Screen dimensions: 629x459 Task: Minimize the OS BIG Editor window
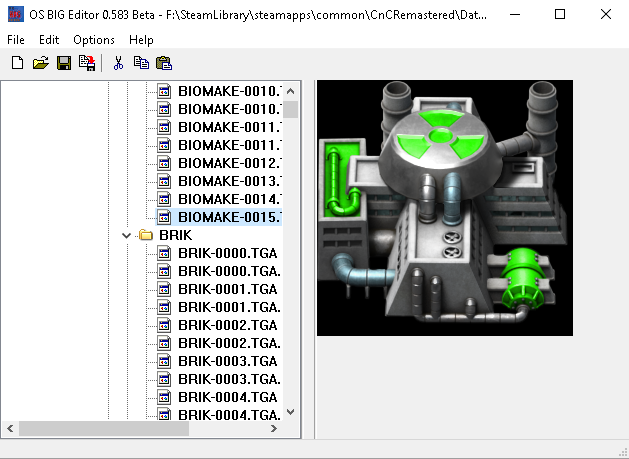coord(515,14)
